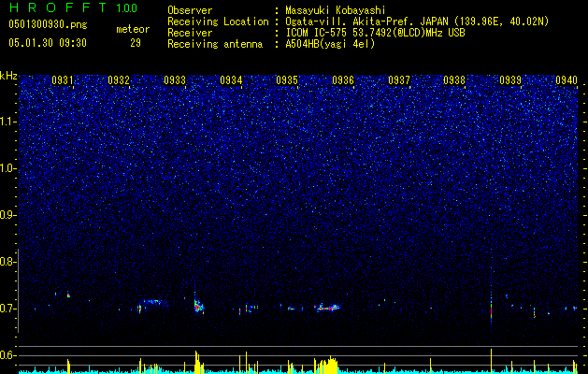Click the HROFFT 1.0.0 title text

pyautogui.click(x=73, y=7)
